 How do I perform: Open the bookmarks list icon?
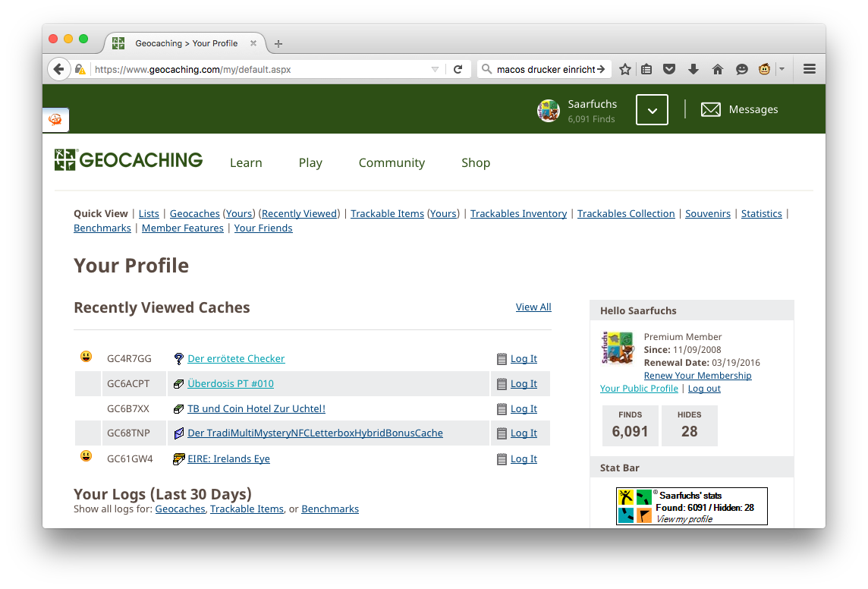tap(646, 69)
